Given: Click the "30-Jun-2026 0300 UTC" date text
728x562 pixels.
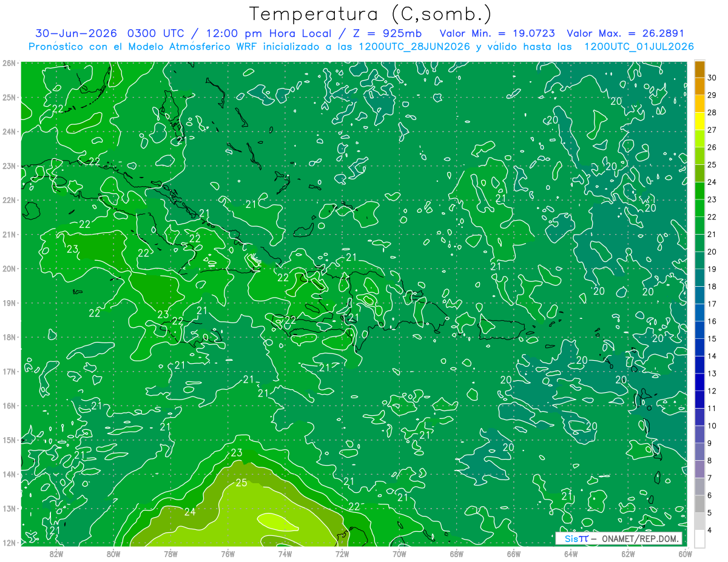Looking at the screenshot, I should [x=110, y=33].
